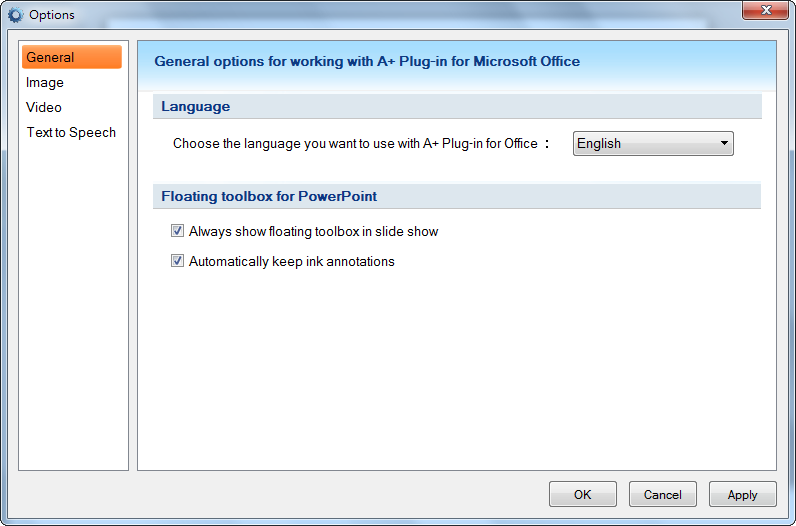
Task: Switch to the Video settings category
Action: click(x=44, y=107)
